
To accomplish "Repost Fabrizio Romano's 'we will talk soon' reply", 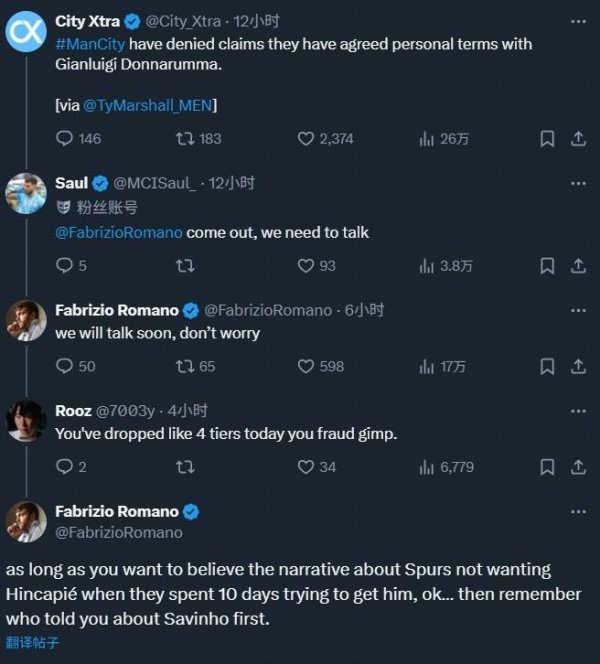I will 185,367.
